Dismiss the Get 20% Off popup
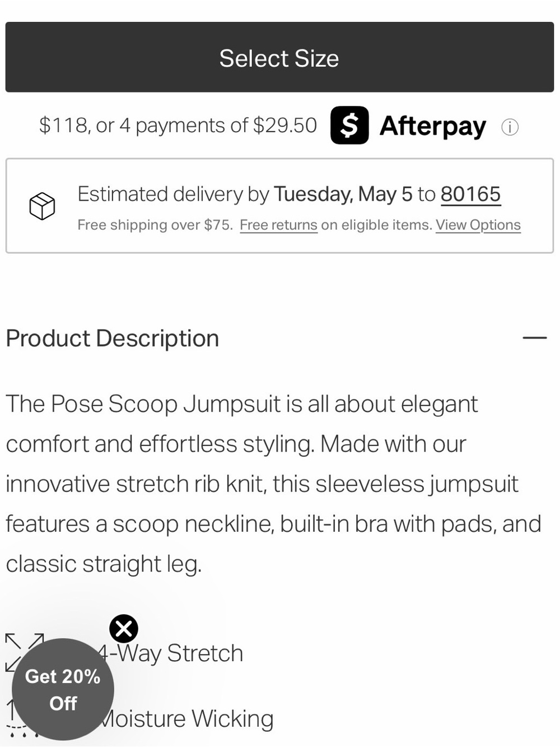 pyautogui.click(x=124, y=629)
